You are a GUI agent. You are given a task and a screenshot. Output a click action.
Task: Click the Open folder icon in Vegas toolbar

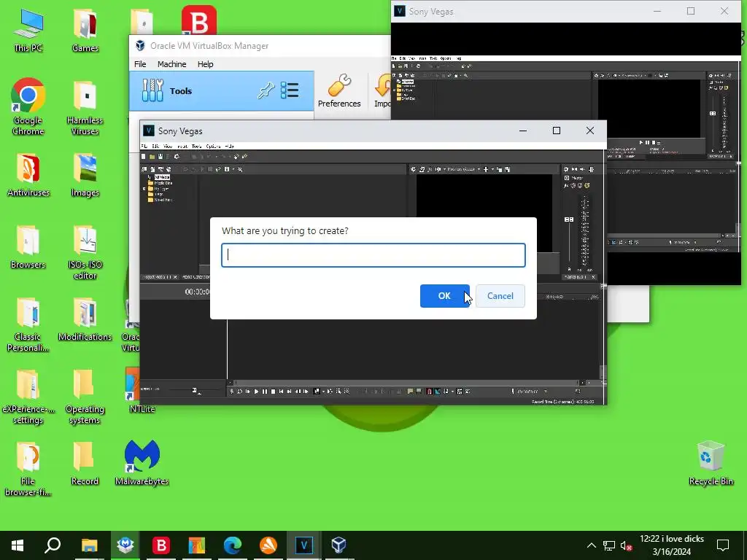(152, 157)
